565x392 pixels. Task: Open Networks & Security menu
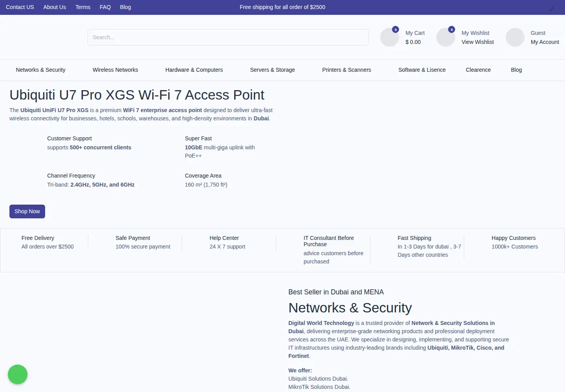click(41, 70)
